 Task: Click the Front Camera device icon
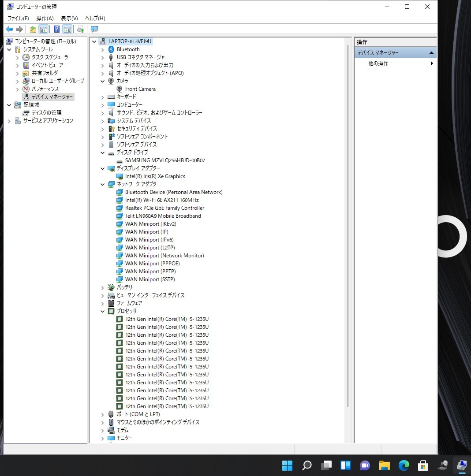coord(120,89)
